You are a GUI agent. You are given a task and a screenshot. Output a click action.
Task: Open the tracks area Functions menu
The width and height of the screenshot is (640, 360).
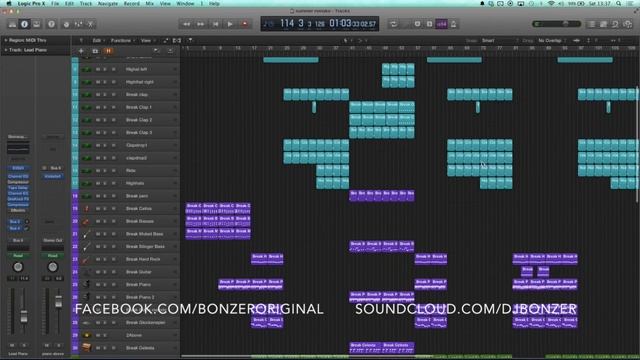(x=122, y=40)
